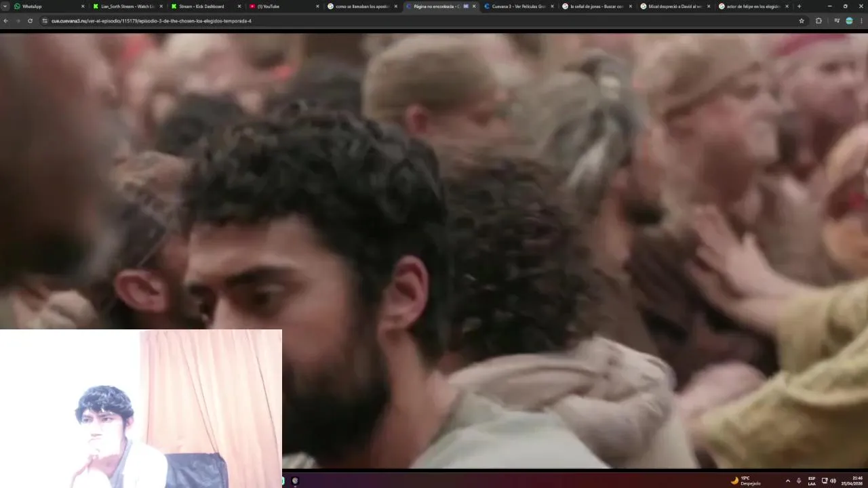This screenshot has width=868, height=488.
Task: Close the Cuevana 3 tab
Action: tap(553, 6)
